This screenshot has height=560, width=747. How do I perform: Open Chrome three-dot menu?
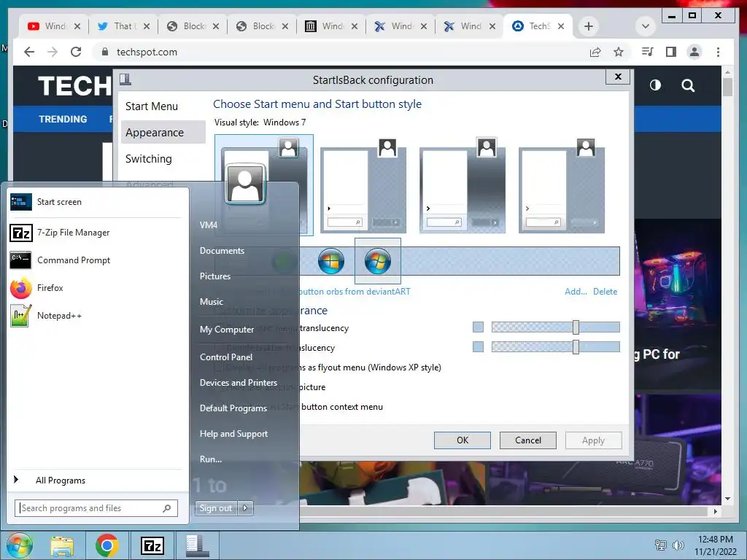[718, 52]
